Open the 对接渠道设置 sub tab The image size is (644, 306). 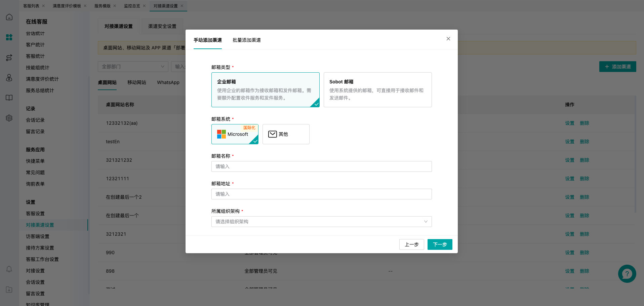[x=119, y=26]
